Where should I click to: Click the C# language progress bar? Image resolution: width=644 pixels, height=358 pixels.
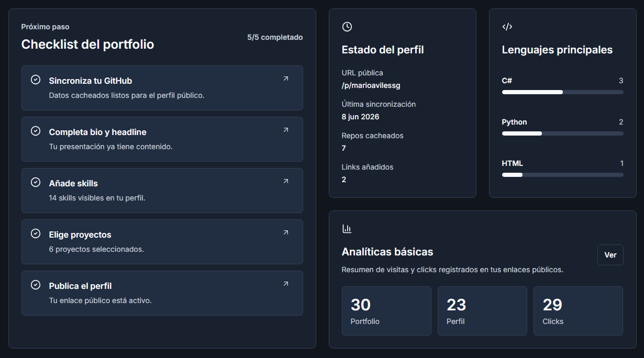[562, 92]
